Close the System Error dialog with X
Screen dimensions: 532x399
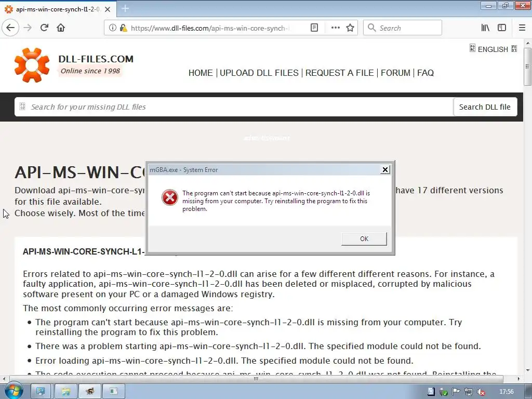coord(385,170)
